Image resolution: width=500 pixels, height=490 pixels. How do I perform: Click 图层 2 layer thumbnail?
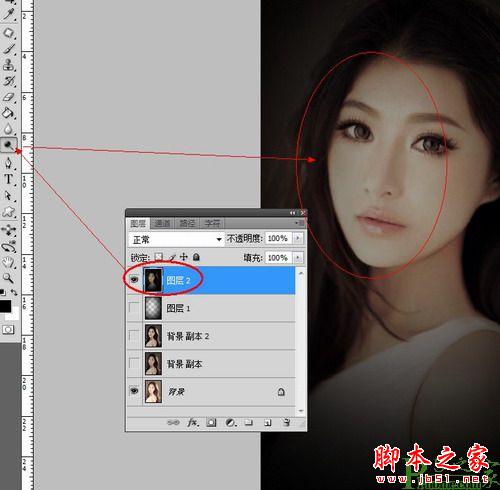153,280
